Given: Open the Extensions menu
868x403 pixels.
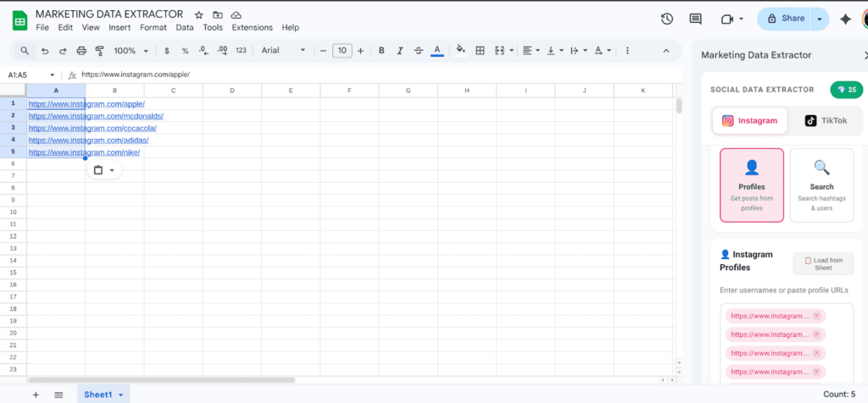Looking at the screenshot, I should coord(253,27).
